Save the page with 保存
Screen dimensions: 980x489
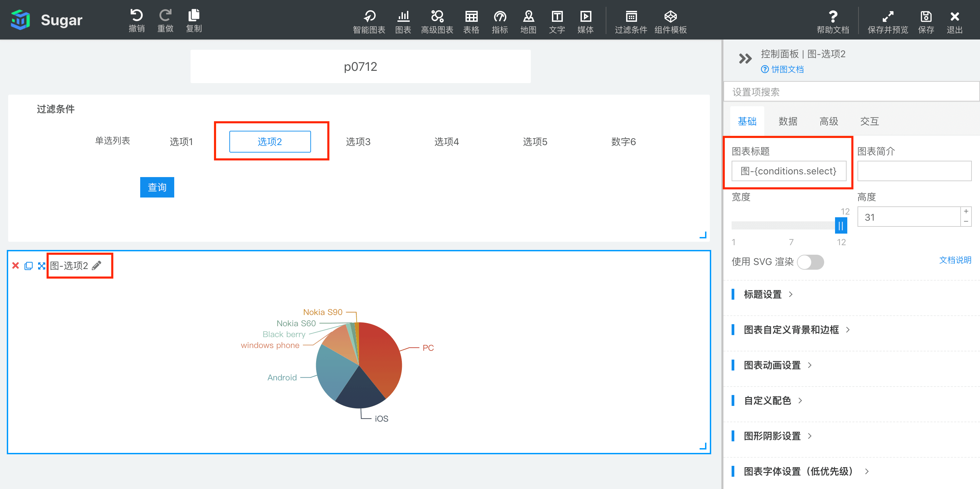[926, 22]
